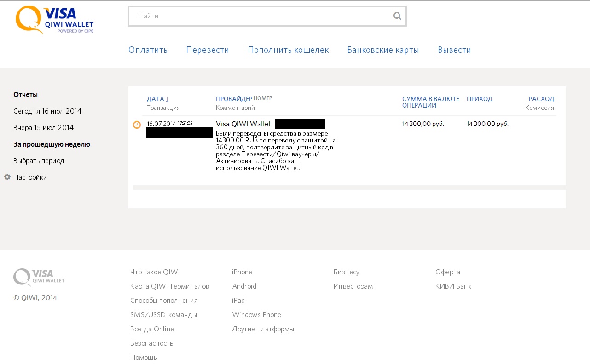
Task: Open SMS/USSD-команды link
Action: point(163,315)
